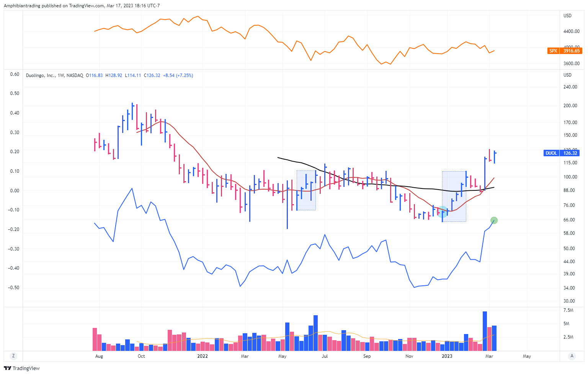Click the 7.5M volume axis label
Image resolution: width=588 pixels, height=375 pixels.
click(568, 310)
